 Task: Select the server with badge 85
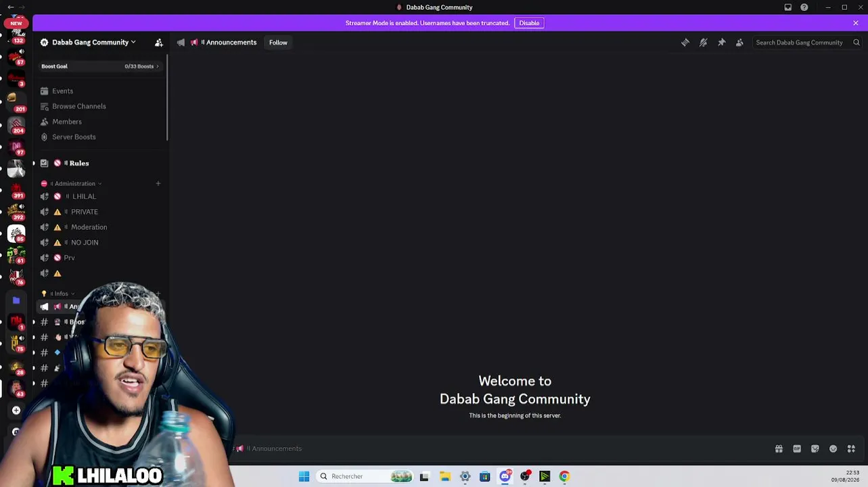[x=17, y=233]
